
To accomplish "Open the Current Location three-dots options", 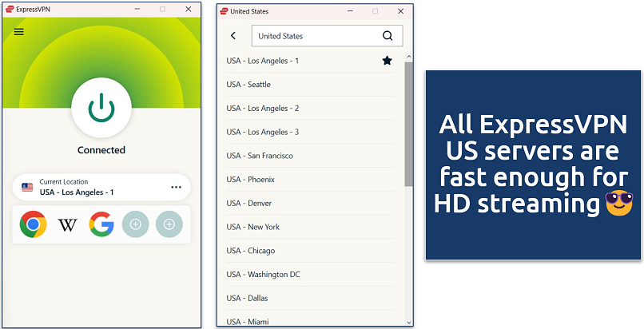I will pyautogui.click(x=177, y=187).
